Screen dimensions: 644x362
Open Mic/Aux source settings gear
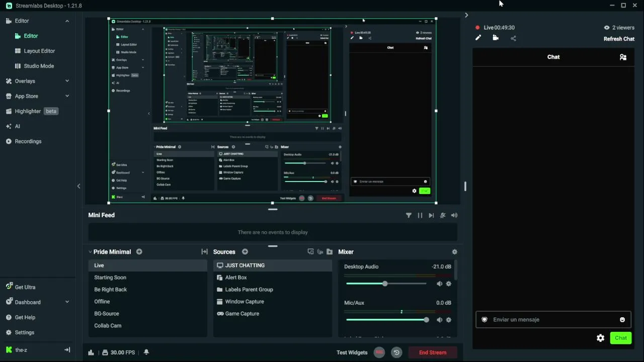[x=449, y=320]
